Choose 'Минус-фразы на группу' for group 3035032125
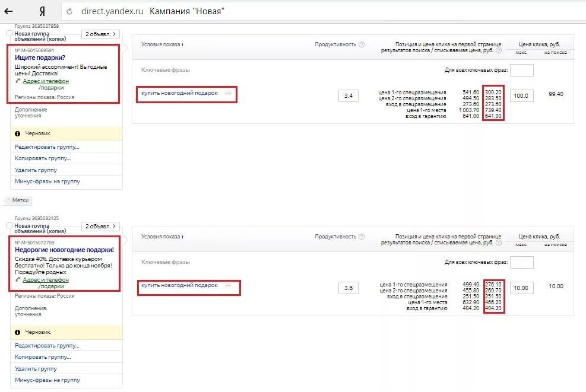Viewport: 586px width, 392px height. 47,380
